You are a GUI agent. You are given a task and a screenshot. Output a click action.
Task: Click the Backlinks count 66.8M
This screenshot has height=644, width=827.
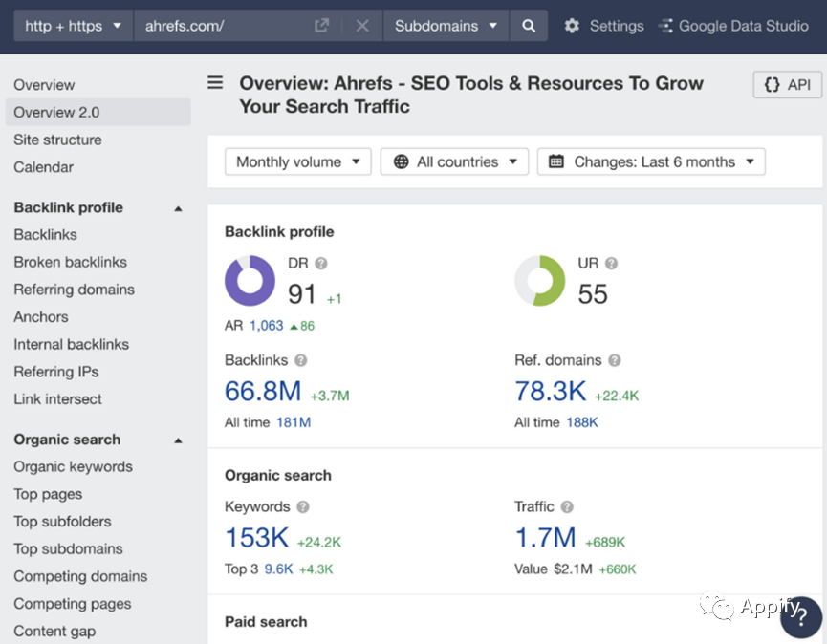[x=263, y=392]
